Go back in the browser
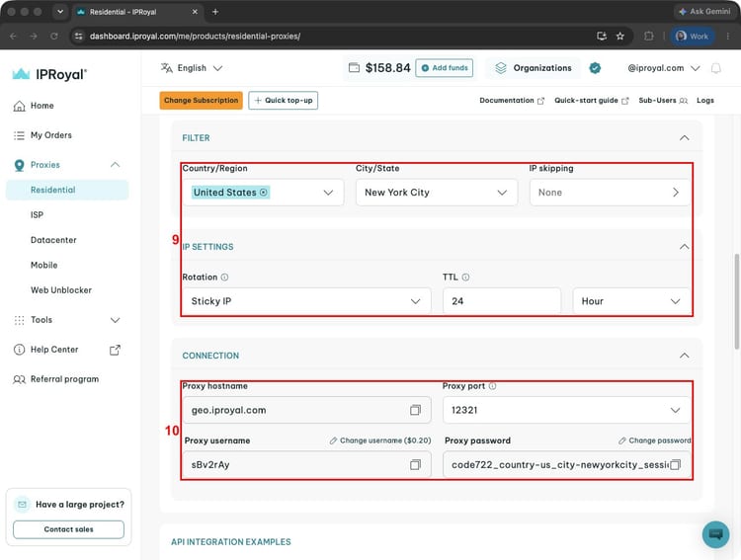 tap(13, 36)
